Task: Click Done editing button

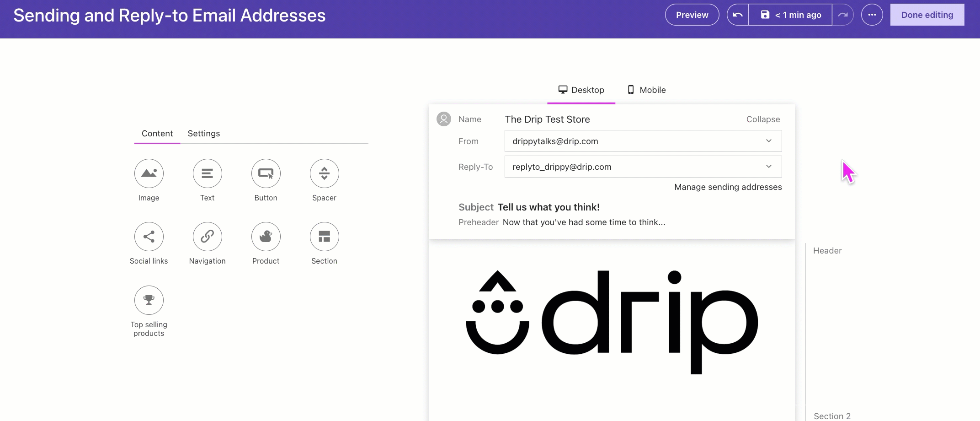Action: click(x=927, y=15)
